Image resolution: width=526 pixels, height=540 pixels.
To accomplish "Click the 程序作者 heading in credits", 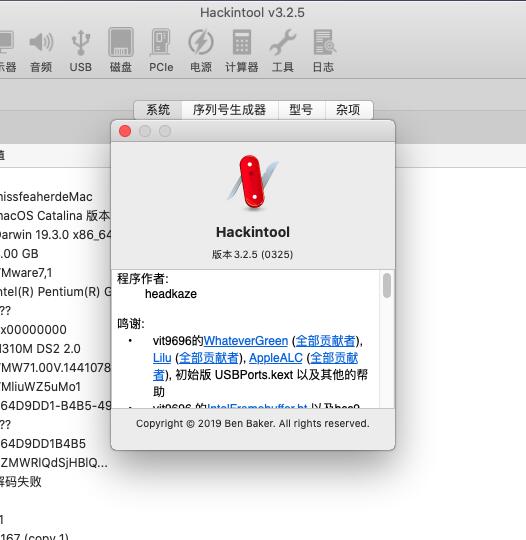I will coord(143,279).
